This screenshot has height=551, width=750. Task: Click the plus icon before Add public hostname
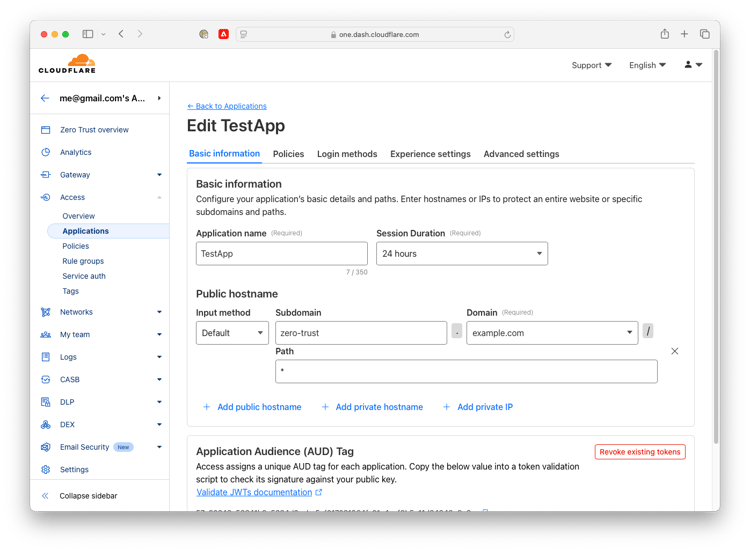(x=206, y=407)
